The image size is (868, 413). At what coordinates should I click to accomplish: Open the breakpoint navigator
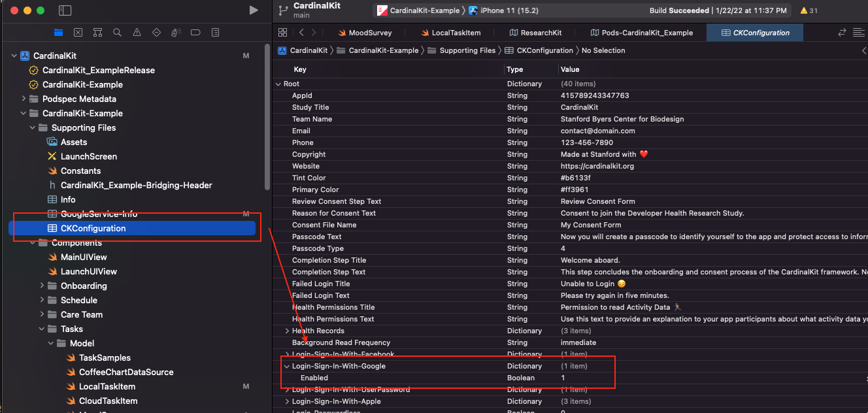pos(195,33)
